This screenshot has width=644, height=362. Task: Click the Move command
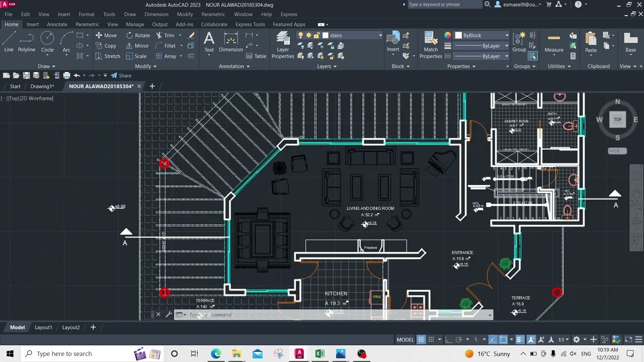(x=106, y=35)
